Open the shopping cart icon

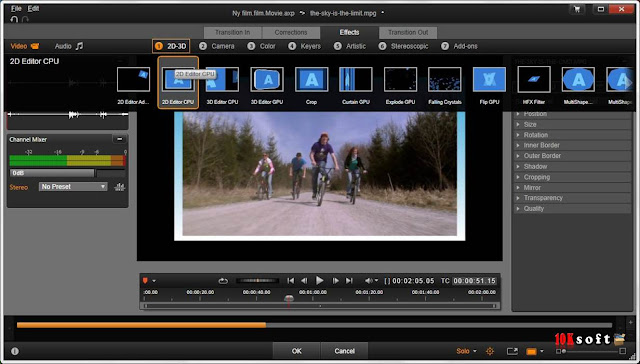pos(577,9)
